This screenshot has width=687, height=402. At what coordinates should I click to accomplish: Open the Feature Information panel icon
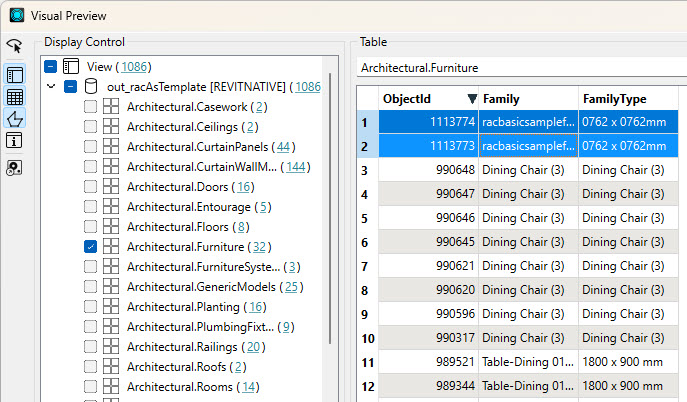pyautogui.click(x=14, y=141)
